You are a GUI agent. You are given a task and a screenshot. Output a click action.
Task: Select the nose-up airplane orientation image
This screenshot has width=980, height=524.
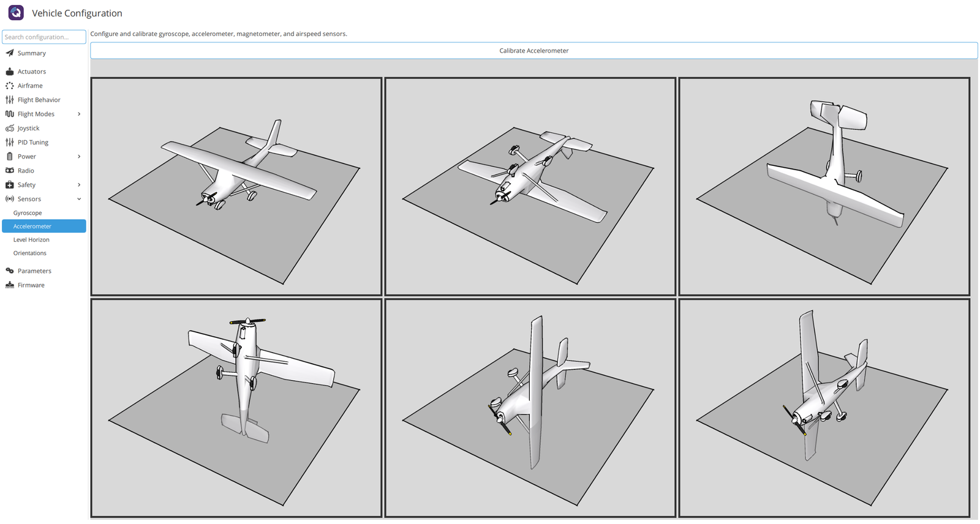click(236, 408)
